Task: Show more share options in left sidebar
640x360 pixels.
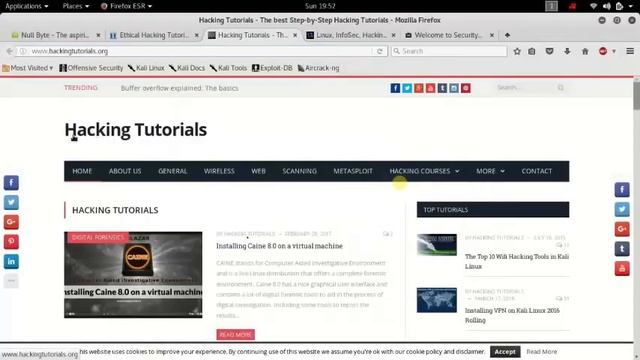Action: 11,281
